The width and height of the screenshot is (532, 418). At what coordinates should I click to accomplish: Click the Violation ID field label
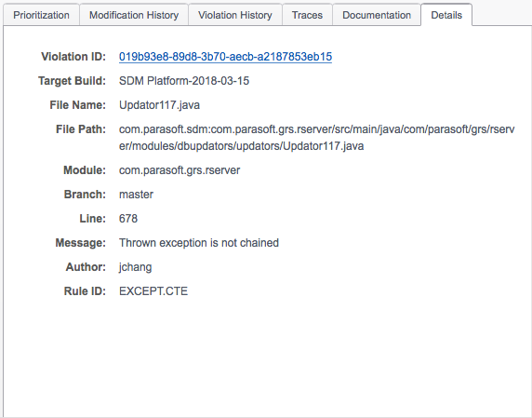click(73, 57)
